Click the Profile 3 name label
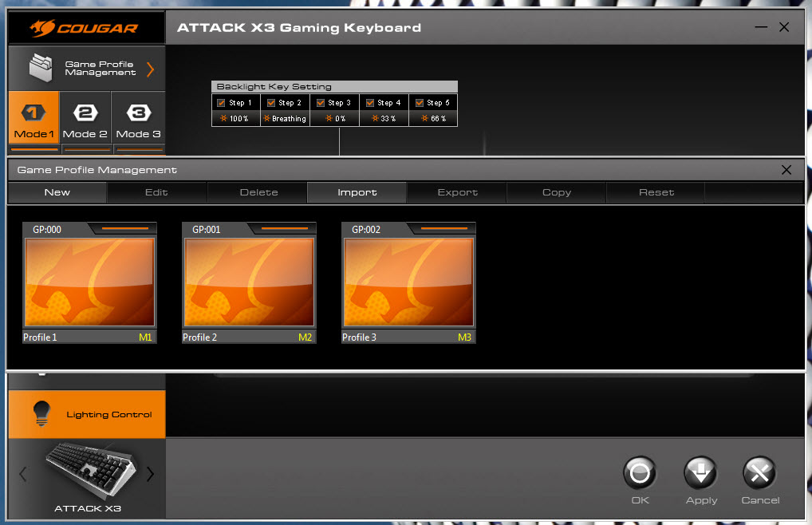This screenshot has width=812, height=525. (359, 337)
